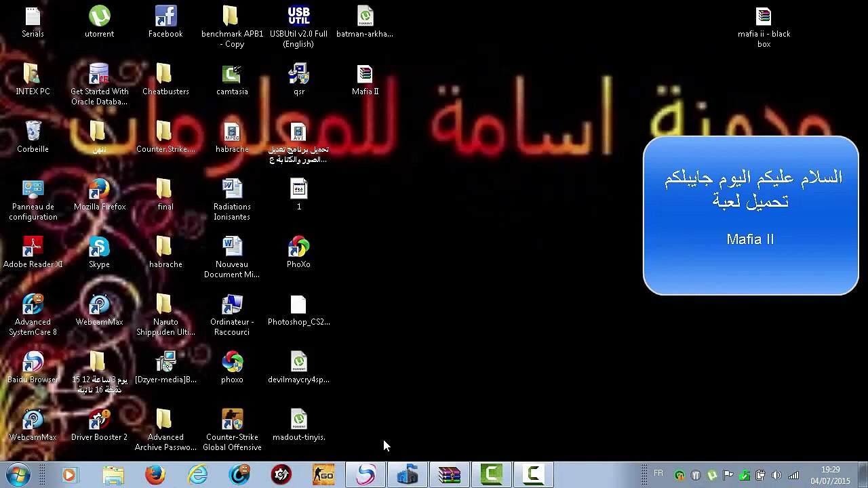The height and width of the screenshot is (488, 868).
Task: Select the qsr desktop shortcut
Action: (298, 80)
